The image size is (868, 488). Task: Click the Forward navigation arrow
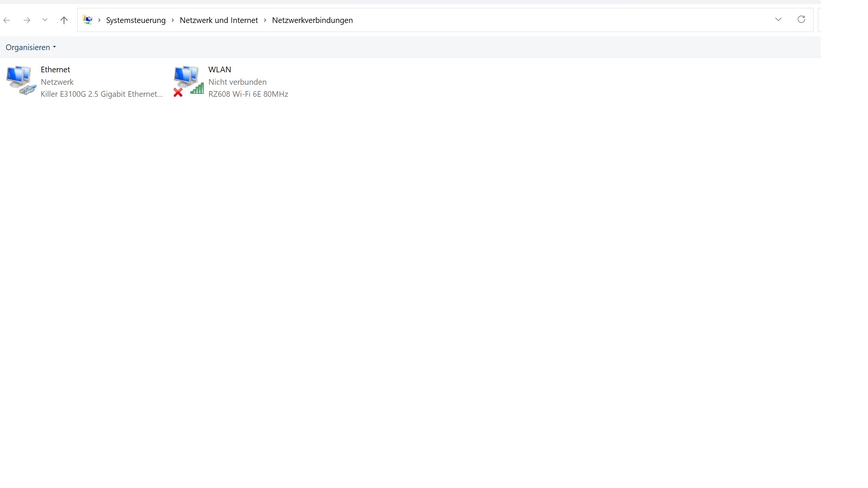pos(27,20)
